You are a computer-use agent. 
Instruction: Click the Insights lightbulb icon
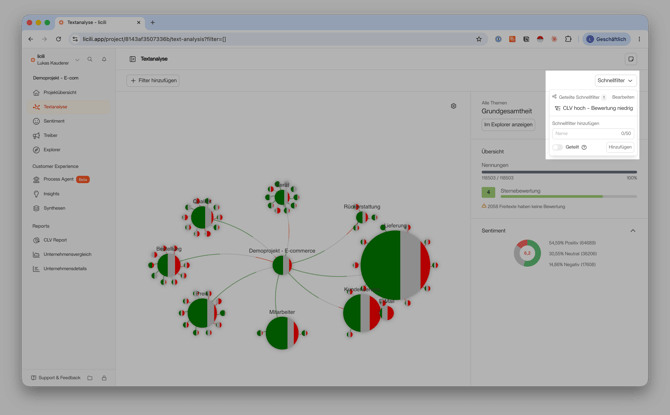click(x=36, y=194)
